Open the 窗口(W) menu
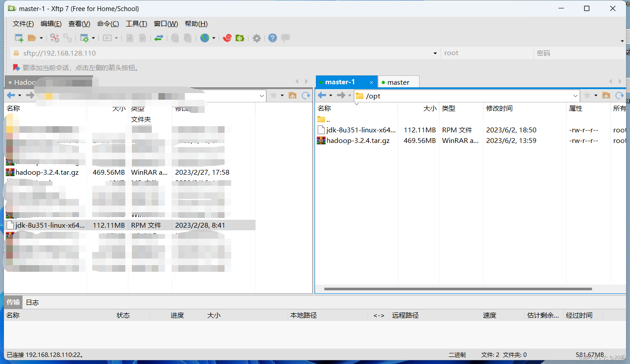Image resolution: width=630 pixels, height=364 pixels. point(166,24)
